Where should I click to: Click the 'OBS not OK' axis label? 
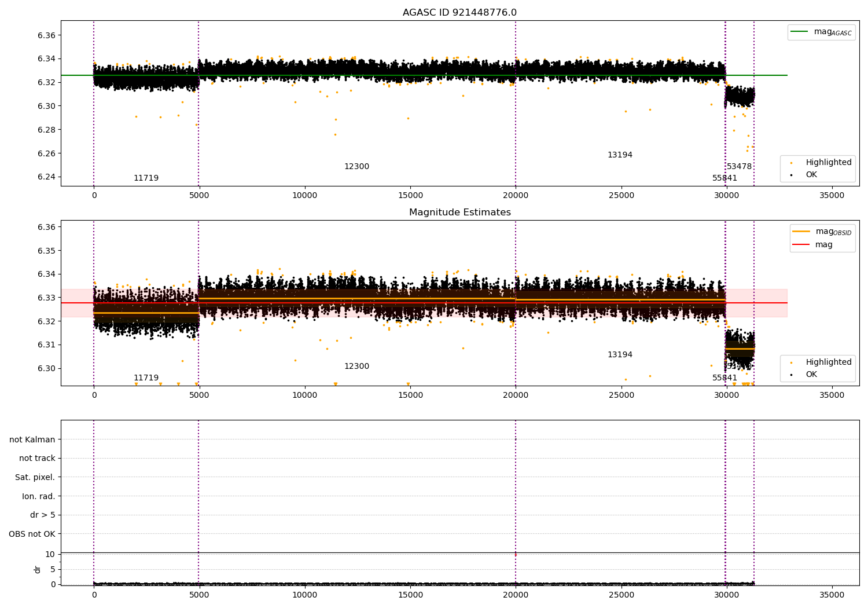coord(32,534)
